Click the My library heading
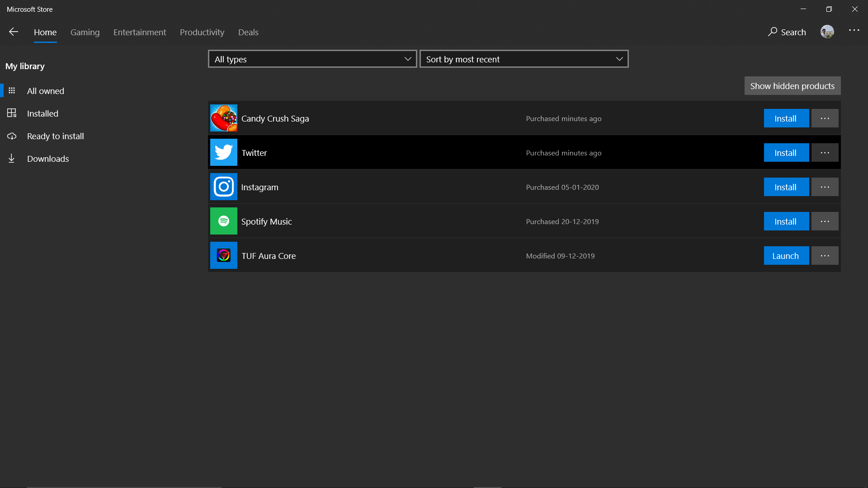This screenshot has width=868, height=488. [x=25, y=66]
